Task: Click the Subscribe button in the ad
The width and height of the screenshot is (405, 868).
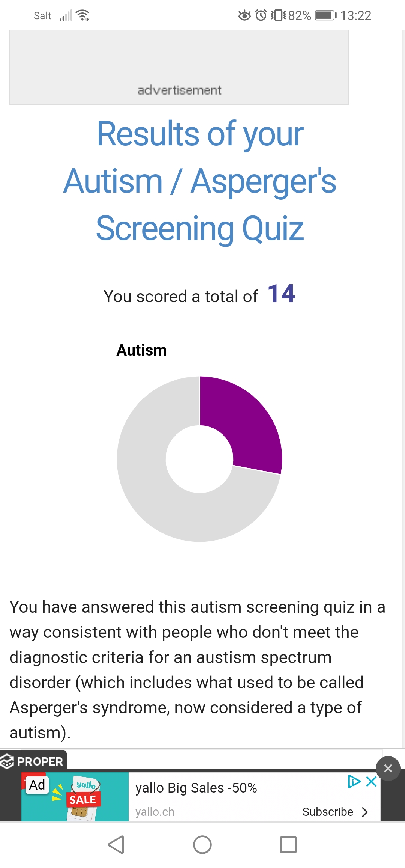Action: [x=328, y=812]
